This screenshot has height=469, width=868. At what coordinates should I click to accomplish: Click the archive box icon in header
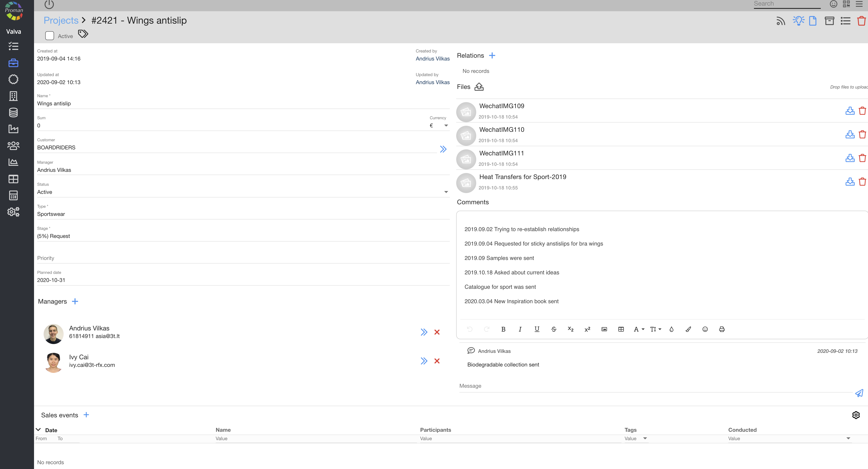(829, 21)
